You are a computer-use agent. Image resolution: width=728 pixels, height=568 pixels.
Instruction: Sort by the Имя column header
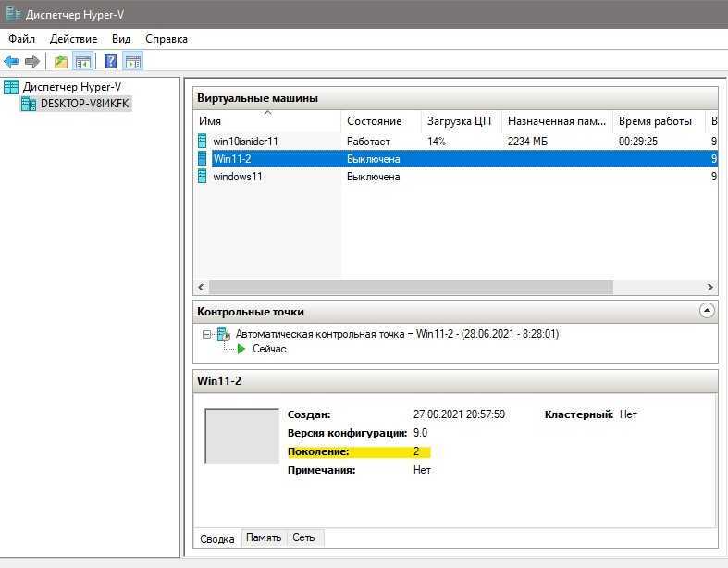pyautogui.click(x=267, y=121)
